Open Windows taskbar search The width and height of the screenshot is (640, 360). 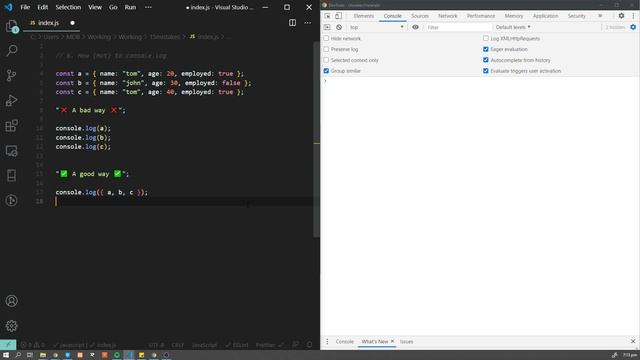[x=18, y=355]
